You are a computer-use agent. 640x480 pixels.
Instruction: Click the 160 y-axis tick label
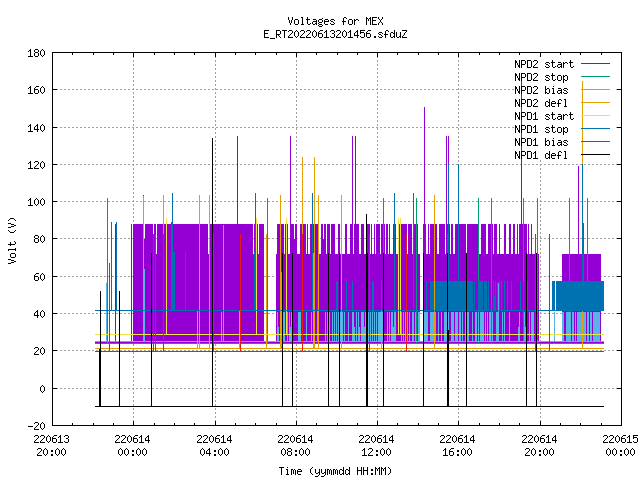(36, 90)
